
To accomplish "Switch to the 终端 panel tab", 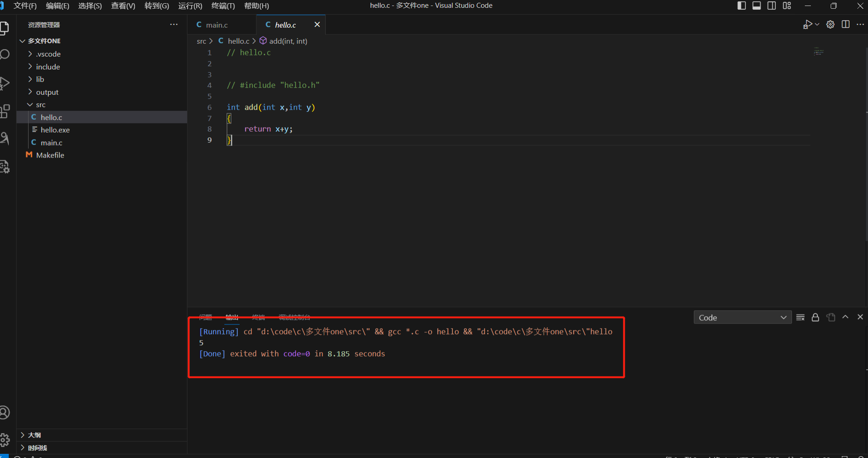I will click(x=258, y=317).
